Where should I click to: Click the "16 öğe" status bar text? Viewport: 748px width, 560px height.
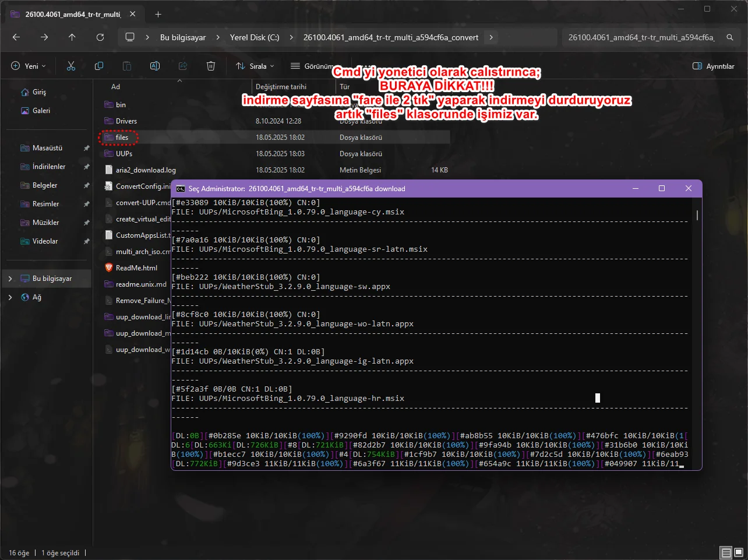click(x=19, y=553)
